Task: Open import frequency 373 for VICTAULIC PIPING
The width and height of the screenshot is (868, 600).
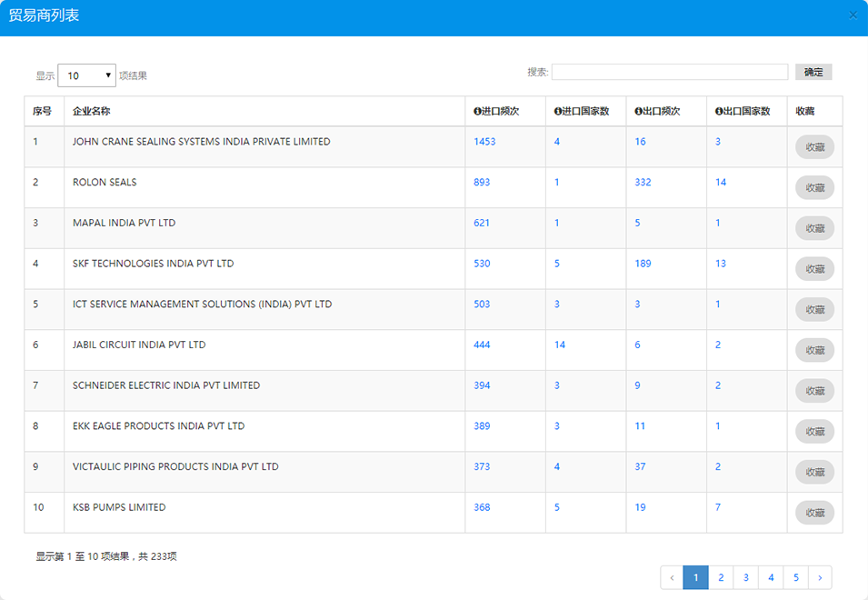Action: [x=482, y=466]
